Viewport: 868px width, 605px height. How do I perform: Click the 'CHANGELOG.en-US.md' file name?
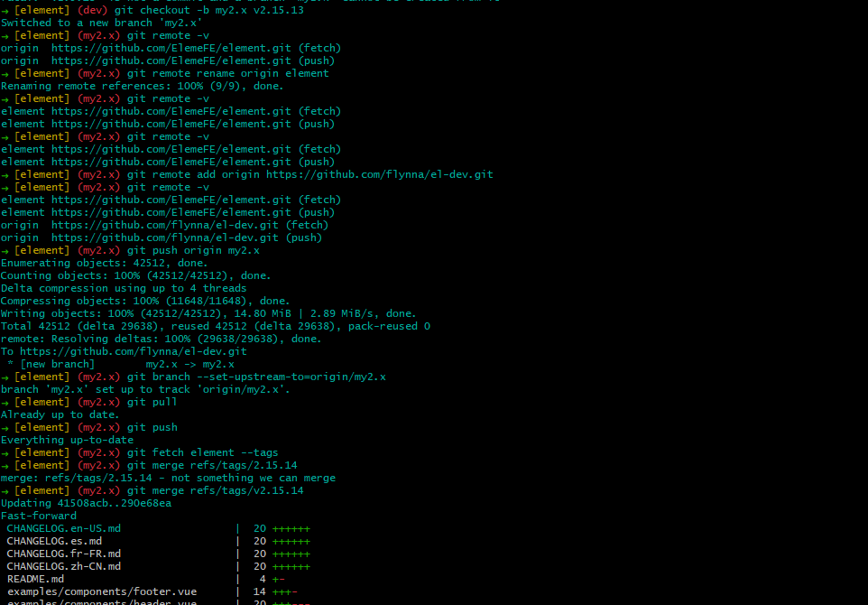pyautogui.click(x=64, y=529)
